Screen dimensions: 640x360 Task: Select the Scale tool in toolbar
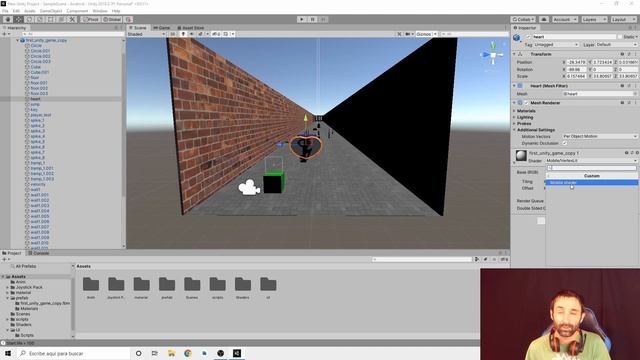coord(40,19)
